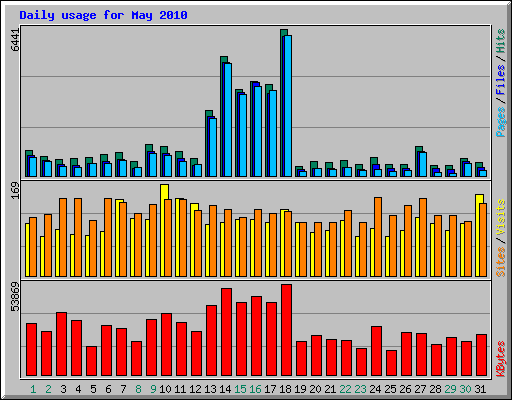Click the cyan pages bar for day 16
The height and width of the screenshot is (400, 512).
[x=258, y=131]
